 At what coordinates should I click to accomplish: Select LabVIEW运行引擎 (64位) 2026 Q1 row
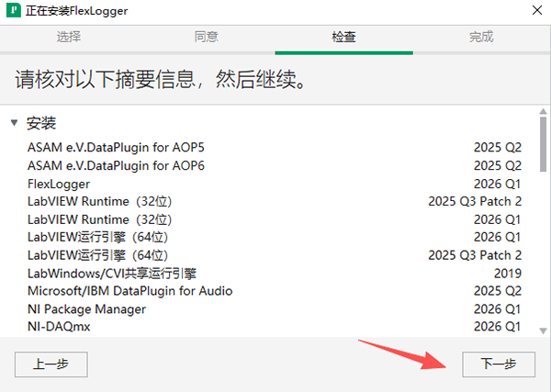point(274,237)
